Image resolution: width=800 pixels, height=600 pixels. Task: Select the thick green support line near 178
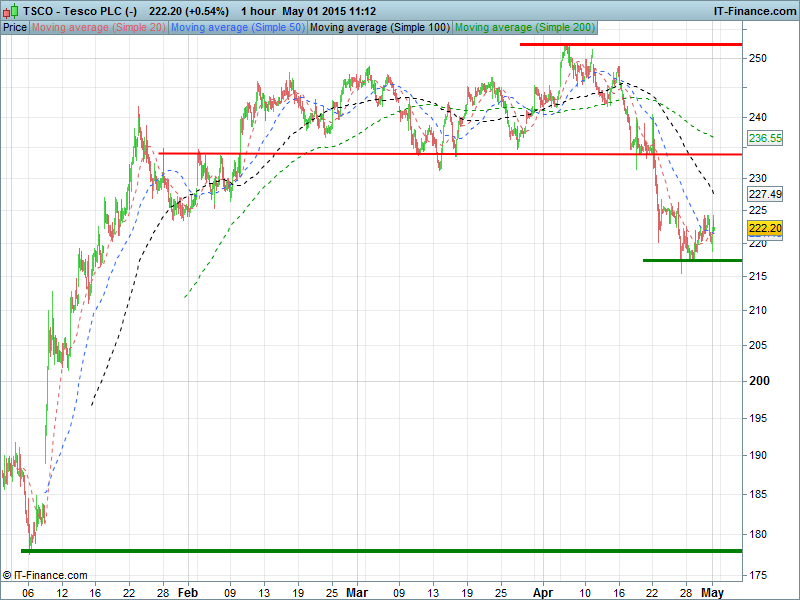click(x=380, y=551)
